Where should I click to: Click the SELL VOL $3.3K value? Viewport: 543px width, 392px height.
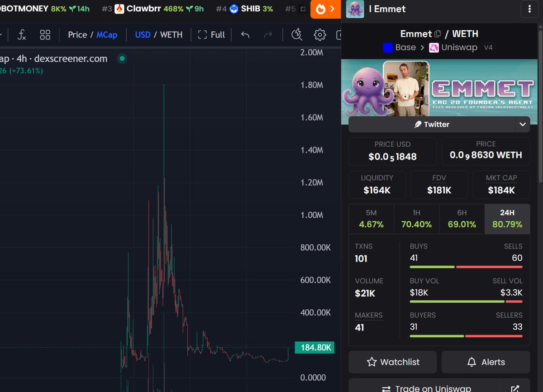coord(511,292)
